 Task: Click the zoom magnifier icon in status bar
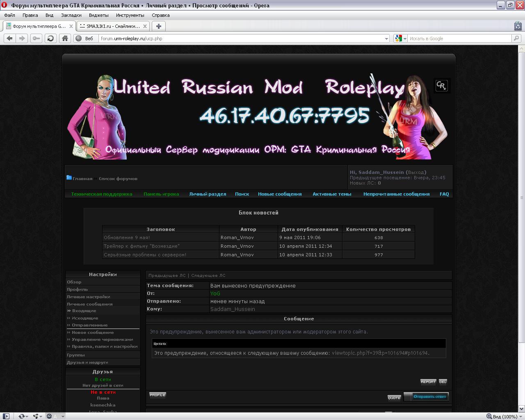click(489, 416)
